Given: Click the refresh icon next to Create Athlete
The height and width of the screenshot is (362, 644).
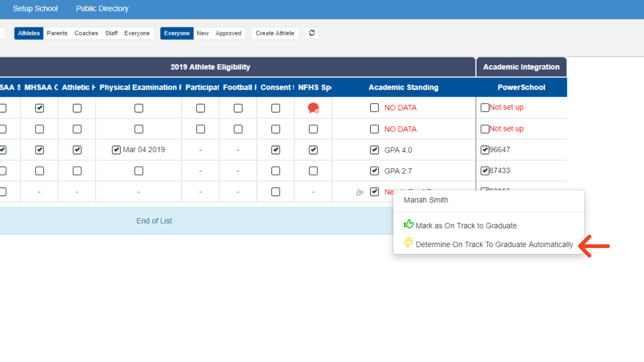Looking at the screenshot, I should pyautogui.click(x=312, y=33).
